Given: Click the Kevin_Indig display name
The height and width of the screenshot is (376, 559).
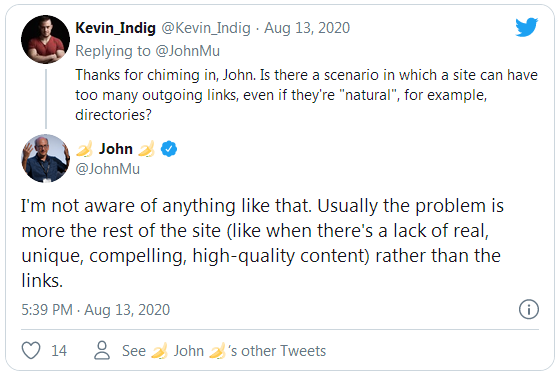Looking at the screenshot, I should click(116, 28).
